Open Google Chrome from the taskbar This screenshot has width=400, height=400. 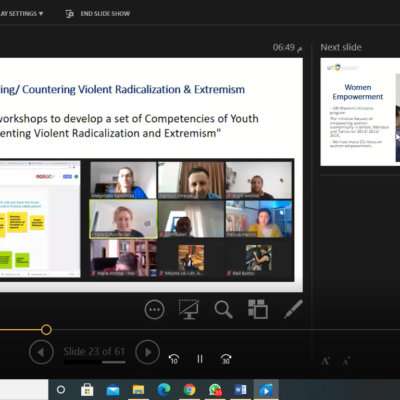pos(189,389)
